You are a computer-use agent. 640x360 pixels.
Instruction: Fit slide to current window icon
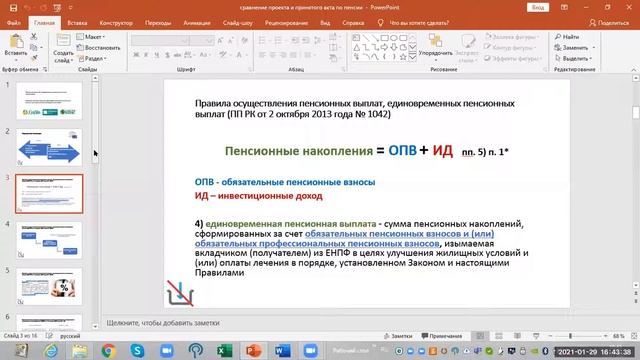634,336
